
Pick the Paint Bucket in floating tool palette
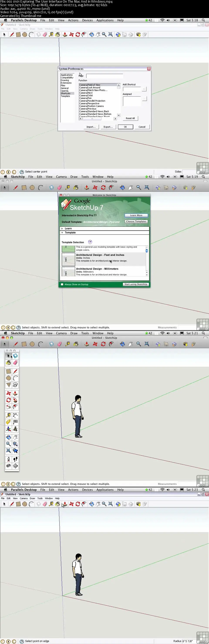8,363
